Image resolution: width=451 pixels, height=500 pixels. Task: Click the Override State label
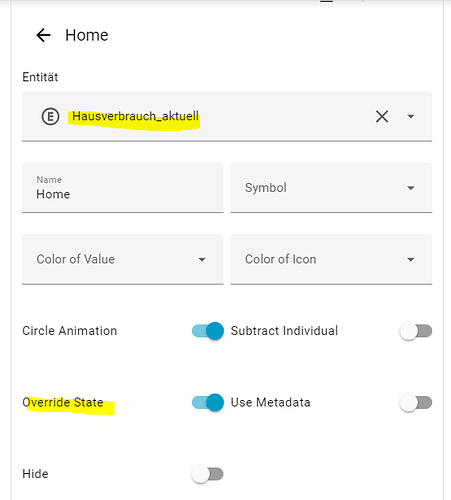tap(63, 402)
